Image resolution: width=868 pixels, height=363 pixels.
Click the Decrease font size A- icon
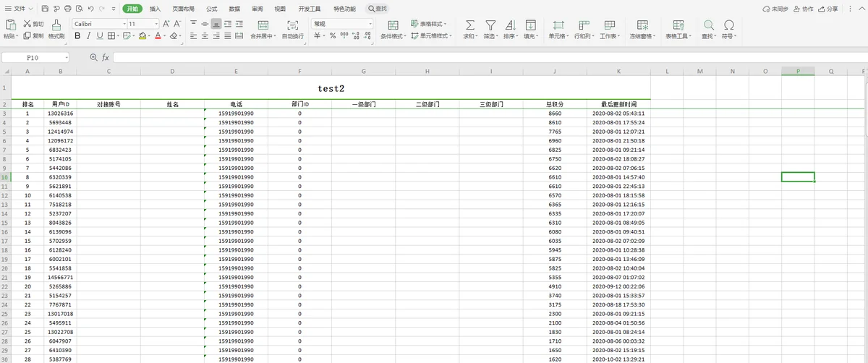coord(178,24)
